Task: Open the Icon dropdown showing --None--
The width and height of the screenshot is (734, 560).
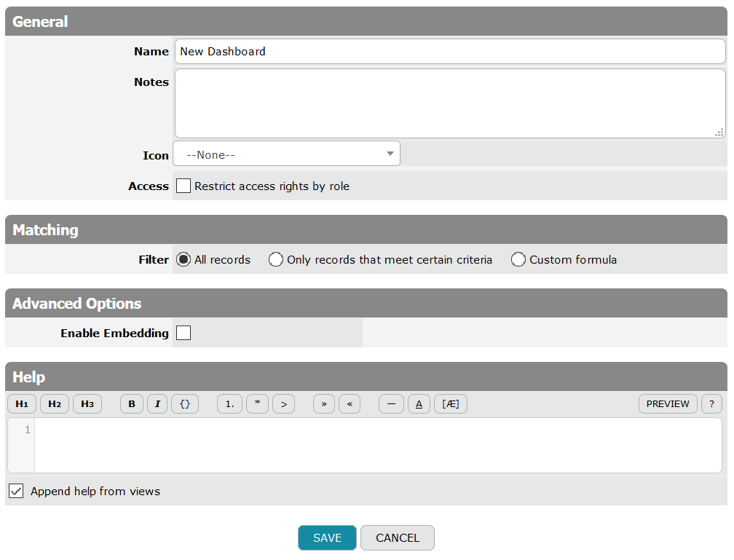Action: (x=286, y=154)
